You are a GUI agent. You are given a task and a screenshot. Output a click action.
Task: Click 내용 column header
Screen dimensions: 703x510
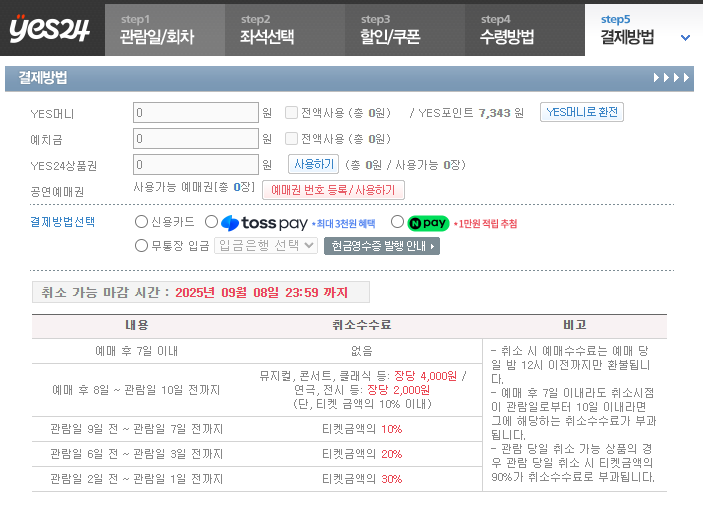[137, 325]
